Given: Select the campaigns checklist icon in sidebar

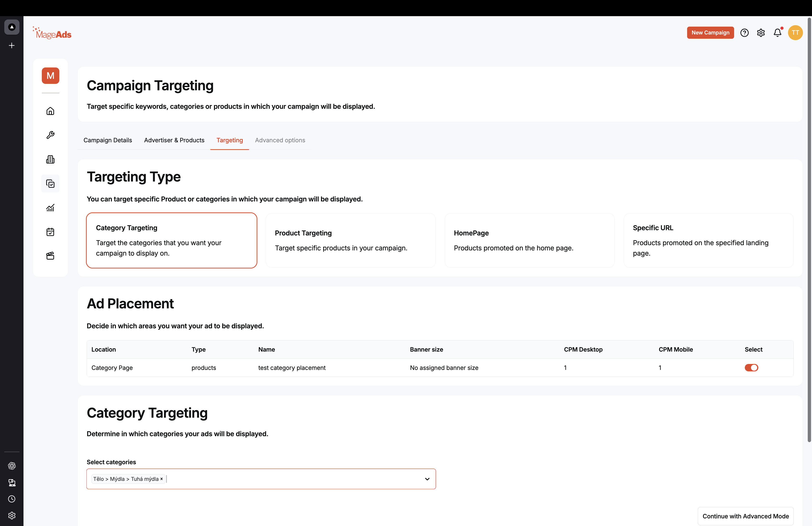Looking at the screenshot, I should coord(50,184).
